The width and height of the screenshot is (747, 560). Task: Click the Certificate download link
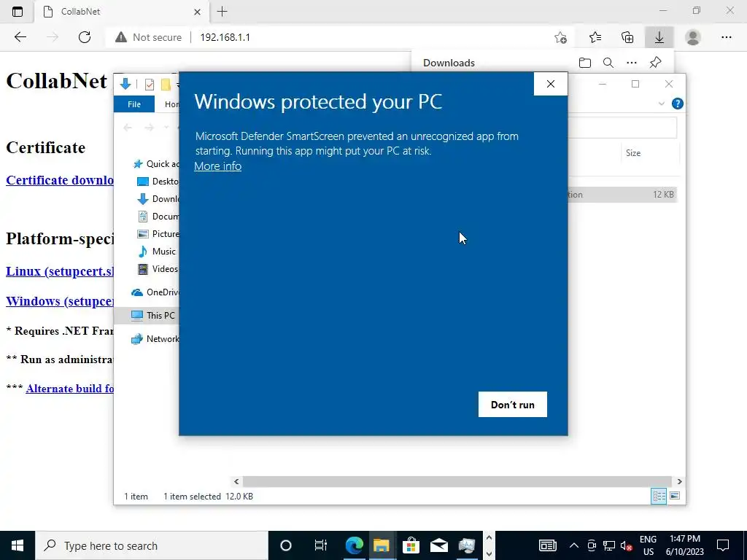(60, 180)
